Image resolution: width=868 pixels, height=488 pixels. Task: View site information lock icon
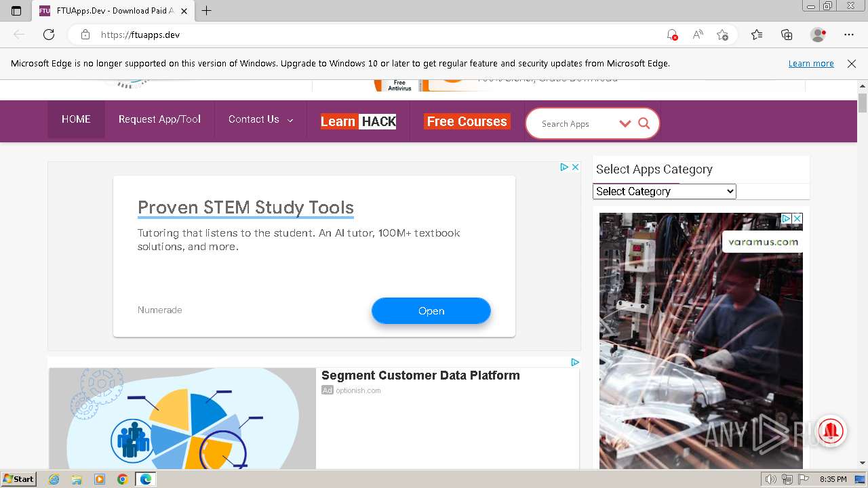pos(85,35)
